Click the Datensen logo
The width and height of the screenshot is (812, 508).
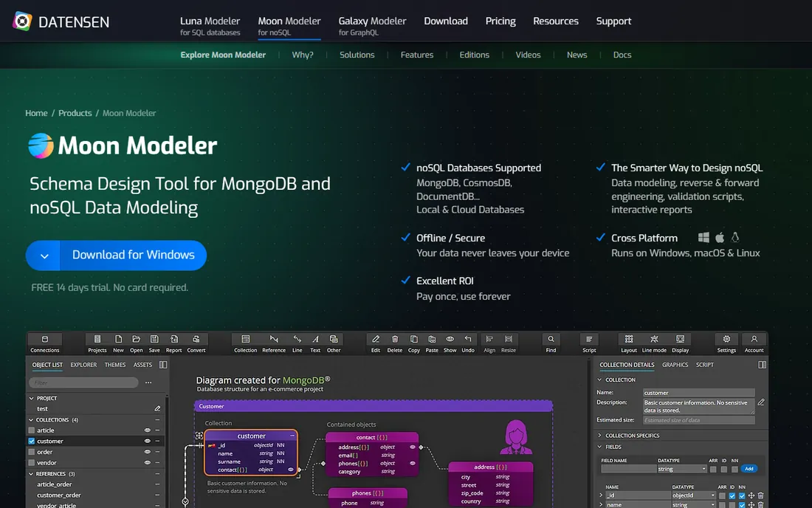pos(61,21)
